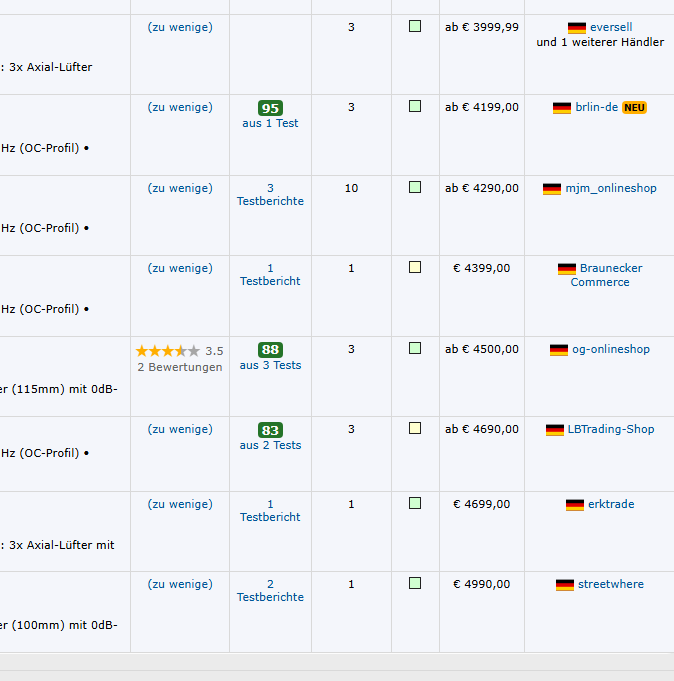The width and height of the screenshot is (674, 681).
Task: Open the eversell merchant link
Action: [x=611, y=27]
